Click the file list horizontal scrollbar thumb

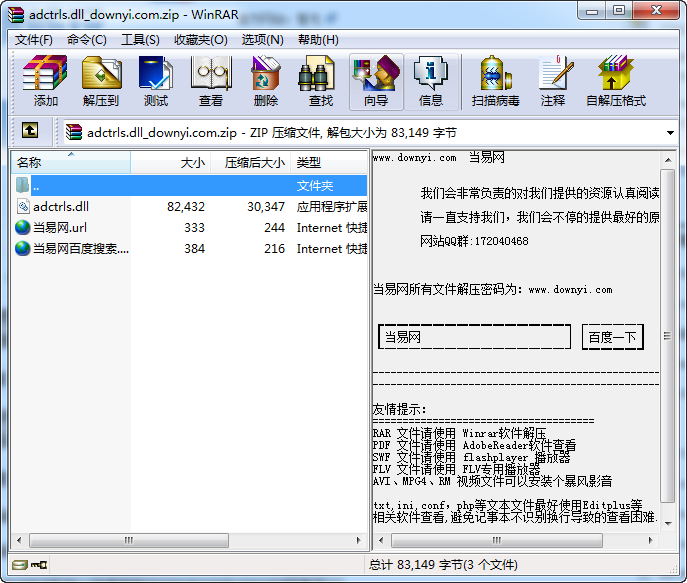[129, 540]
